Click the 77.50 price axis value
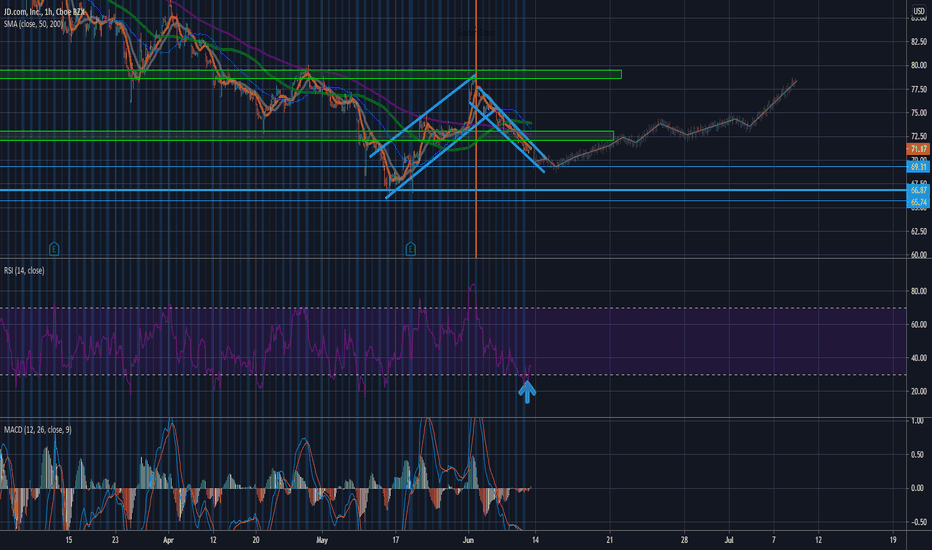This screenshot has height=550, width=932. [x=918, y=89]
